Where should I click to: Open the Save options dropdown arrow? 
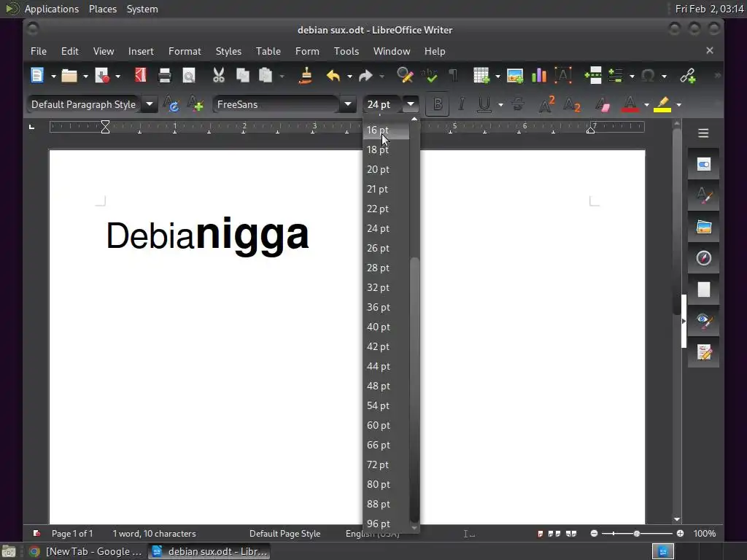tap(117, 76)
